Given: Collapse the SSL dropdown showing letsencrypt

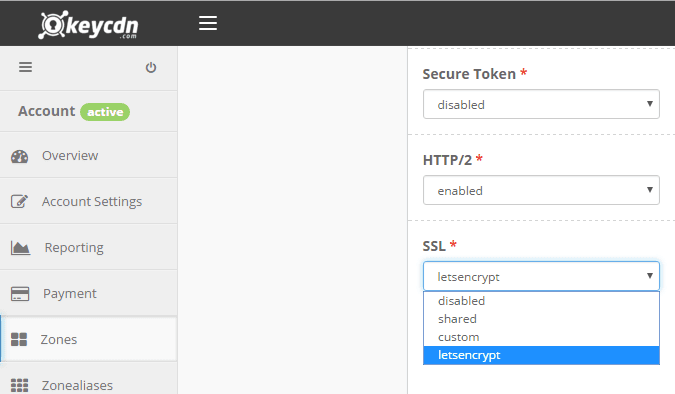Looking at the screenshot, I should tap(541, 276).
